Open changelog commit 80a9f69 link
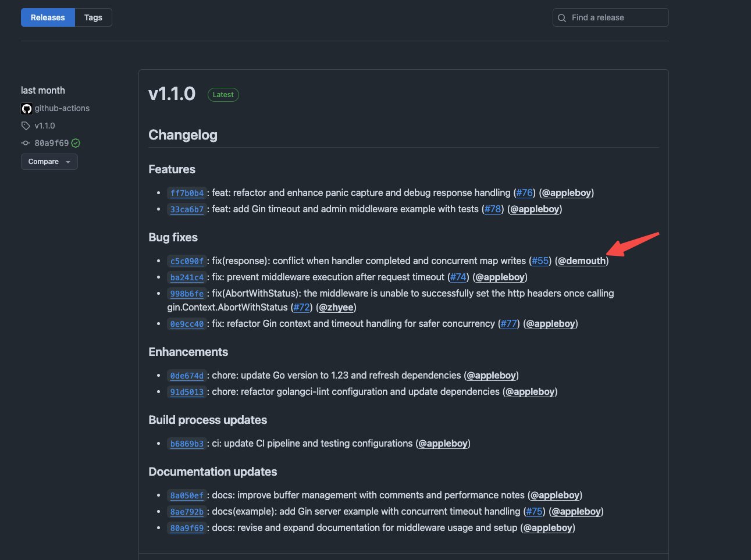Image resolution: width=751 pixels, height=560 pixels. point(187,528)
